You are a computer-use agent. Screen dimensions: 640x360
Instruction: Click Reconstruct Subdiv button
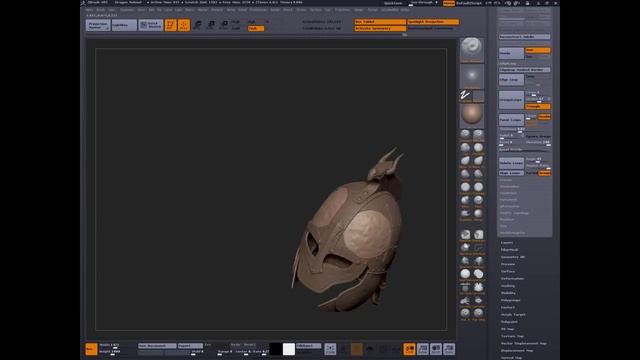tap(524, 37)
